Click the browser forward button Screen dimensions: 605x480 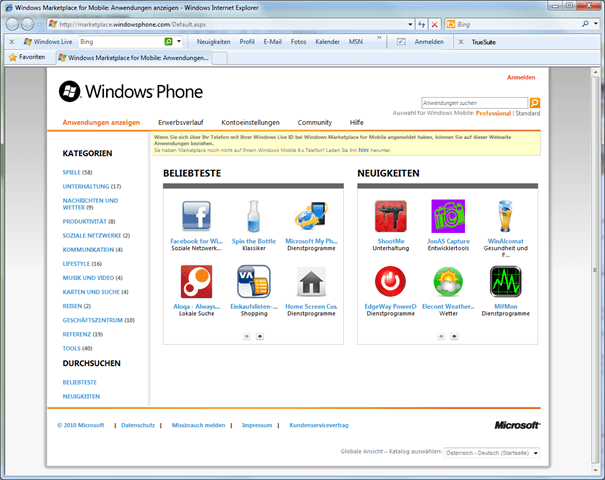point(27,24)
